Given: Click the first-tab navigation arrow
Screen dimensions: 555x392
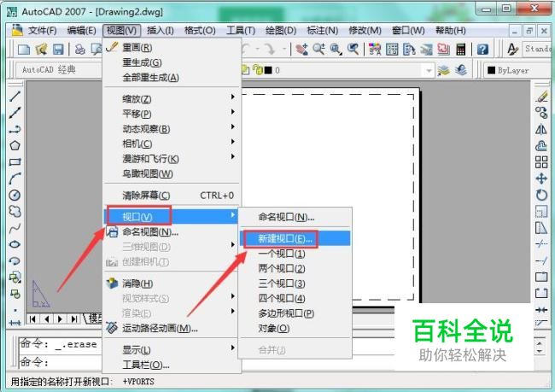Looking at the screenshot, I should point(33,319).
